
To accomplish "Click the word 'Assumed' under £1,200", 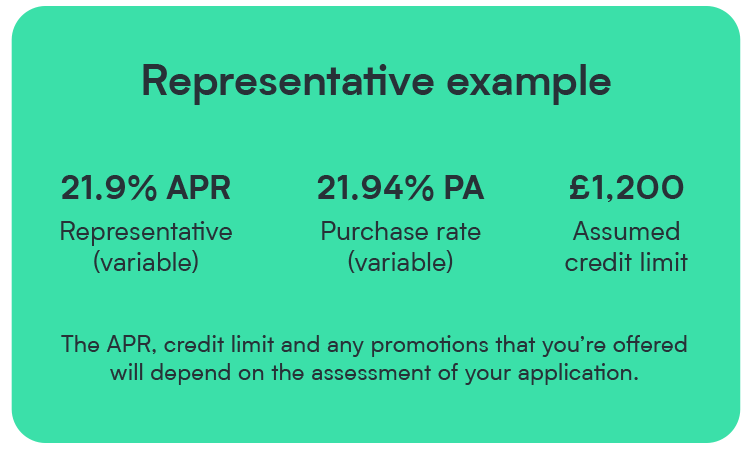I will [626, 232].
